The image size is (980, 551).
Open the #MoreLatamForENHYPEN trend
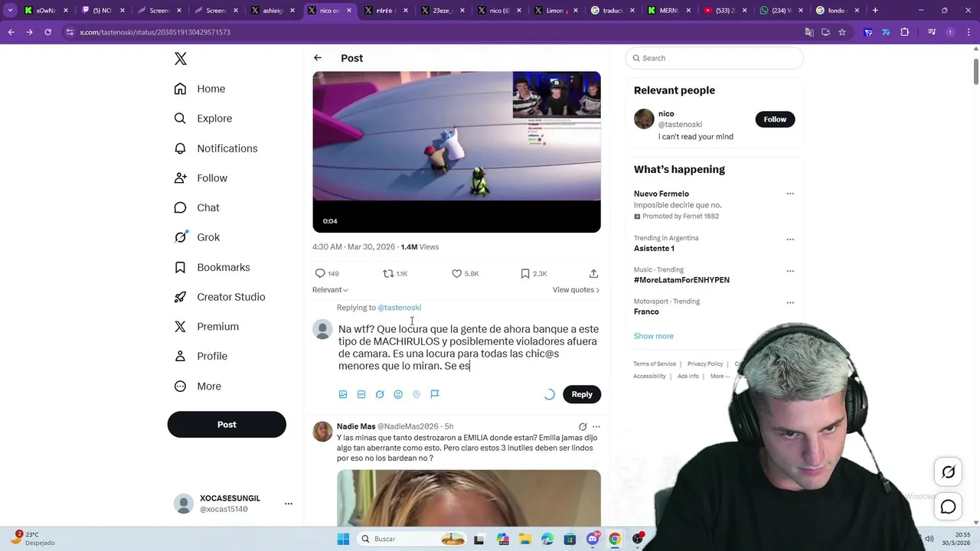tap(681, 280)
